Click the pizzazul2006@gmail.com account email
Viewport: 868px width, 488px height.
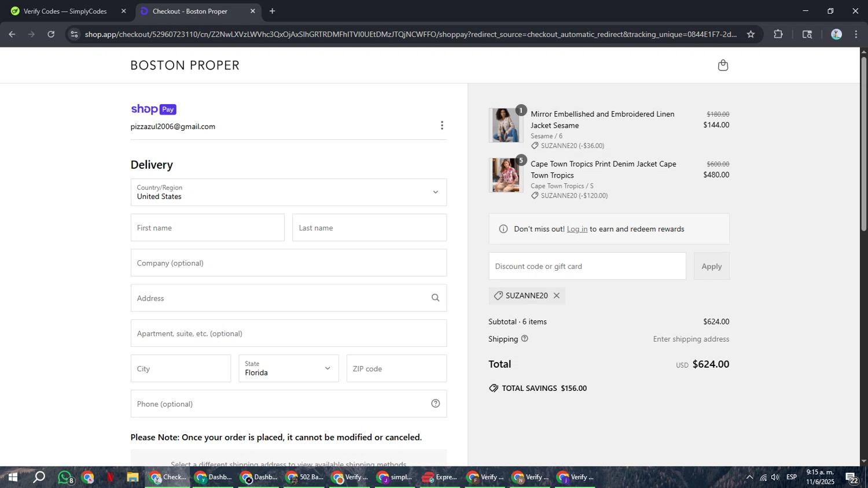pos(173,126)
